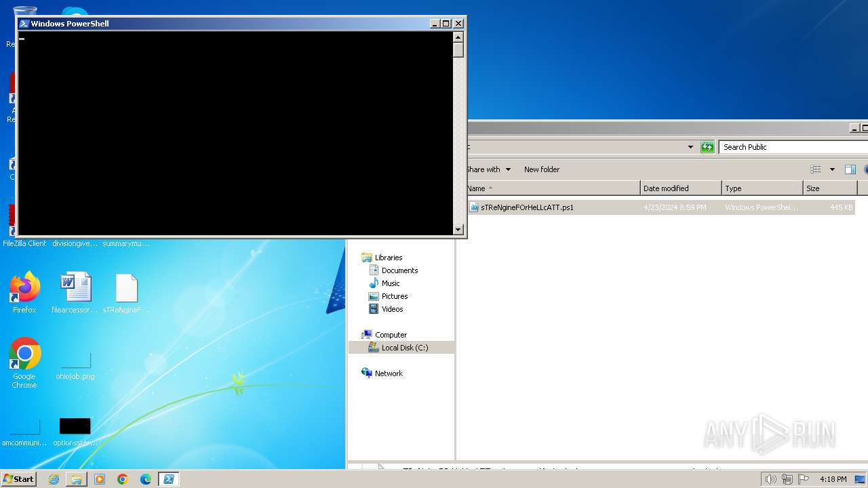The image size is (868, 488).
Task: Open Libraries in navigation pane
Action: [x=389, y=258]
